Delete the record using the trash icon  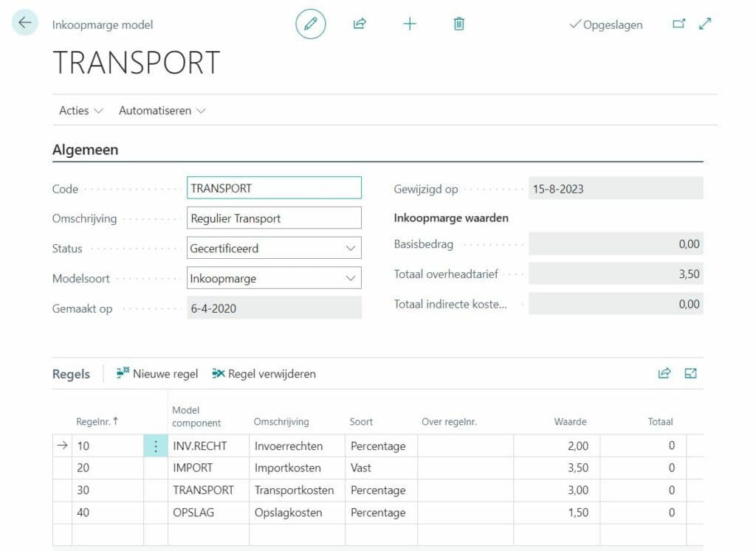point(458,24)
